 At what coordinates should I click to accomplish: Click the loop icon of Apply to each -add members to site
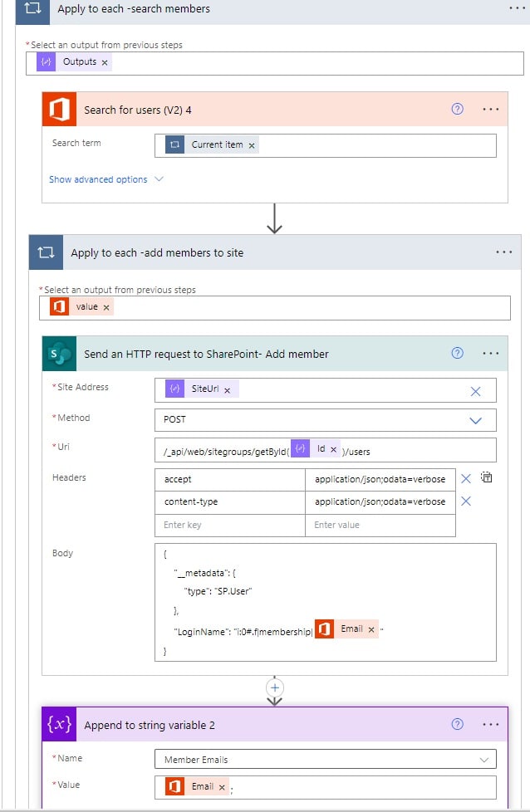(47, 252)
